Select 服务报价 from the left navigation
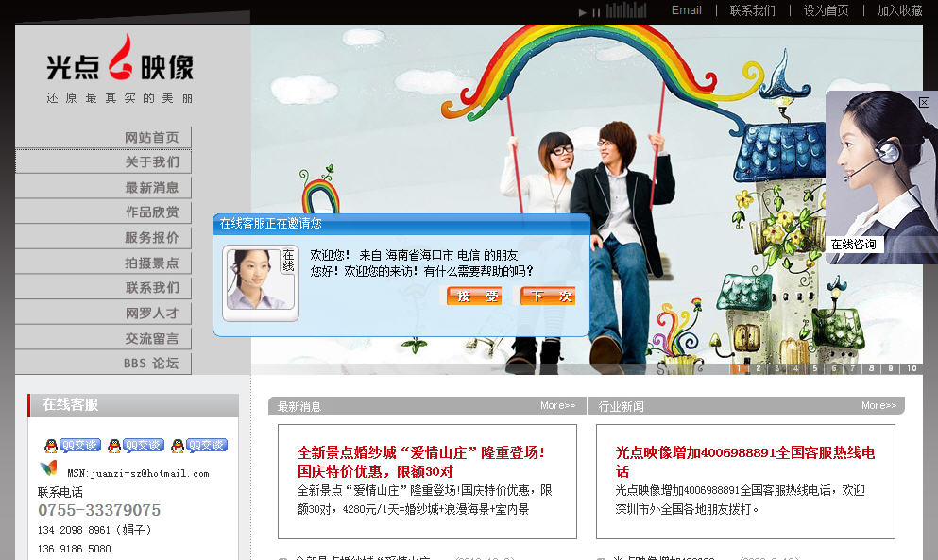Image resolution: width=938 pixels, height=560 pixels. tap(151, 238)
